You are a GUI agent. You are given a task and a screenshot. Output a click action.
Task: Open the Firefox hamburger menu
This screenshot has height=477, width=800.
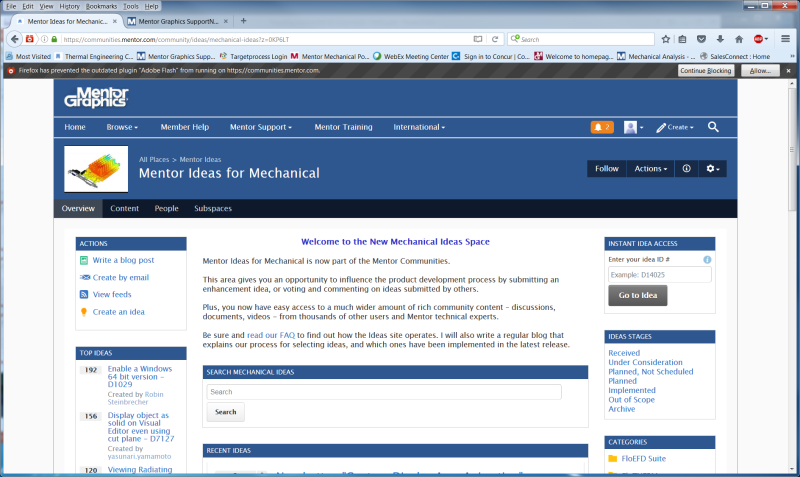(x=786, y=39)
